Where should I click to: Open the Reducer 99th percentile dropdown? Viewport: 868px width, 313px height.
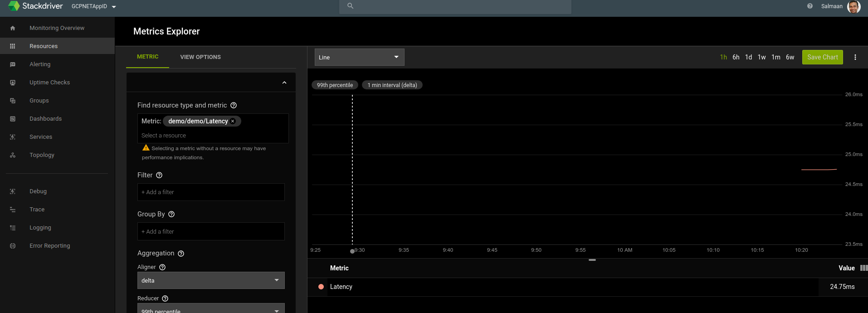tap(211, 308)
